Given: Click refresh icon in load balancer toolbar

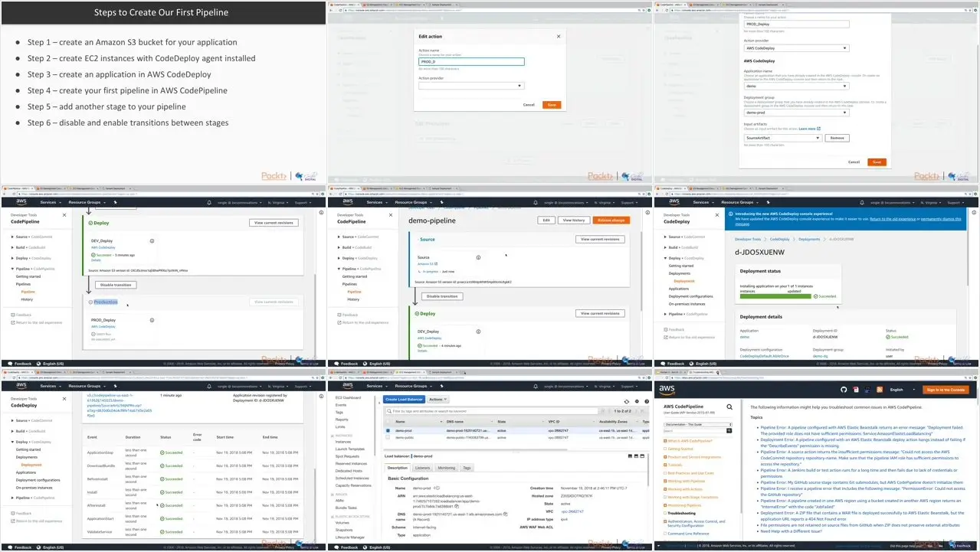Looking at the screenshot, I should click(627, 400).
